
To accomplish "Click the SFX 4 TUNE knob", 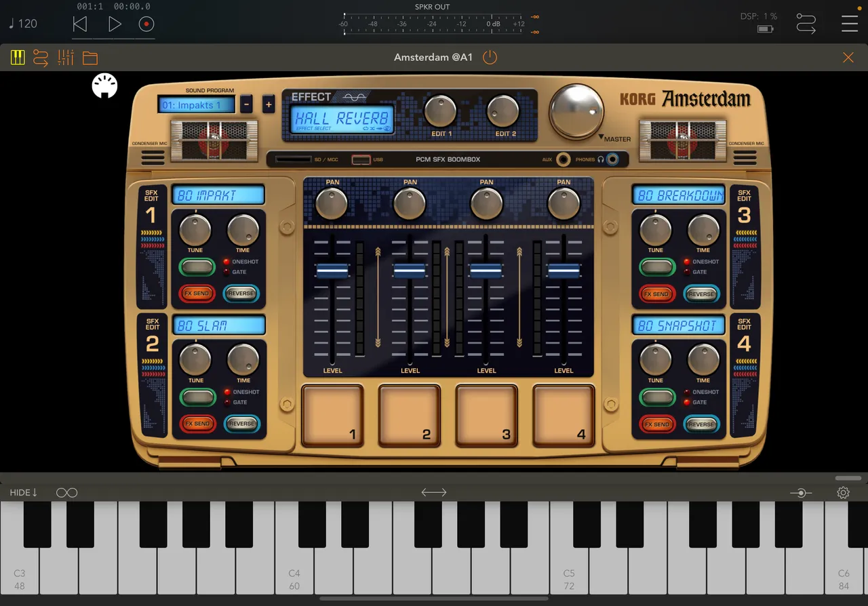I will coord(656,360).
